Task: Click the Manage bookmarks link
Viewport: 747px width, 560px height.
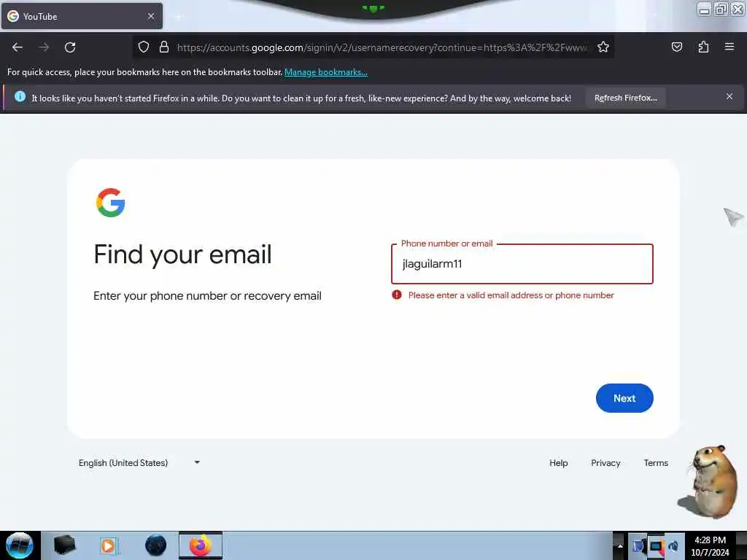Action: click(326, 72)
